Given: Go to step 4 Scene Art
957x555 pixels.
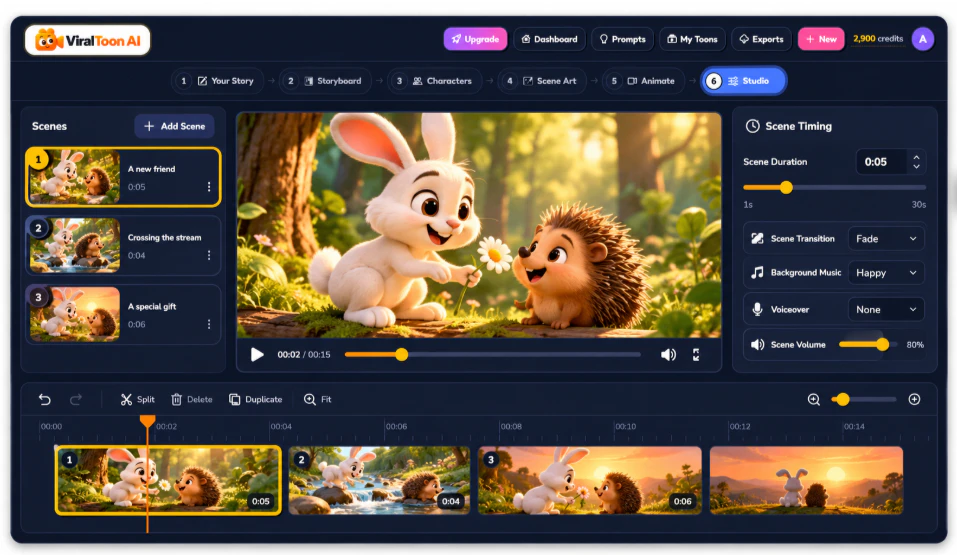Looking at the screenshot, I should pos(542,81).
